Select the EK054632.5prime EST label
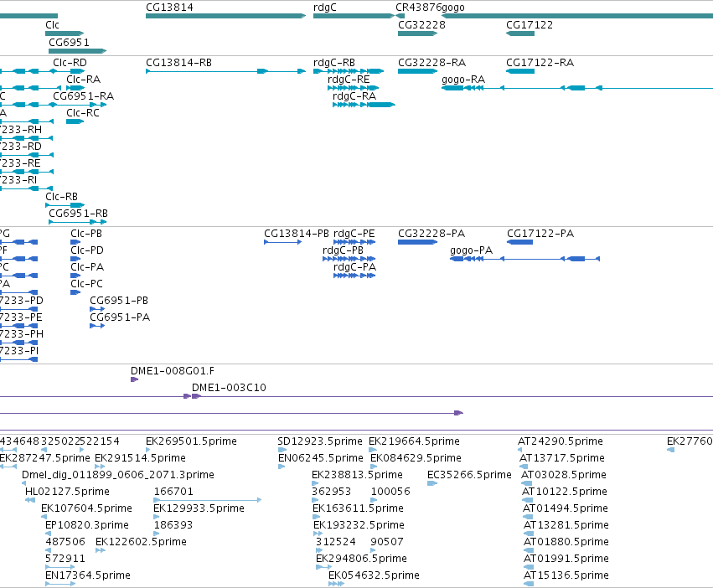713x588 pixels. point(374,576)
